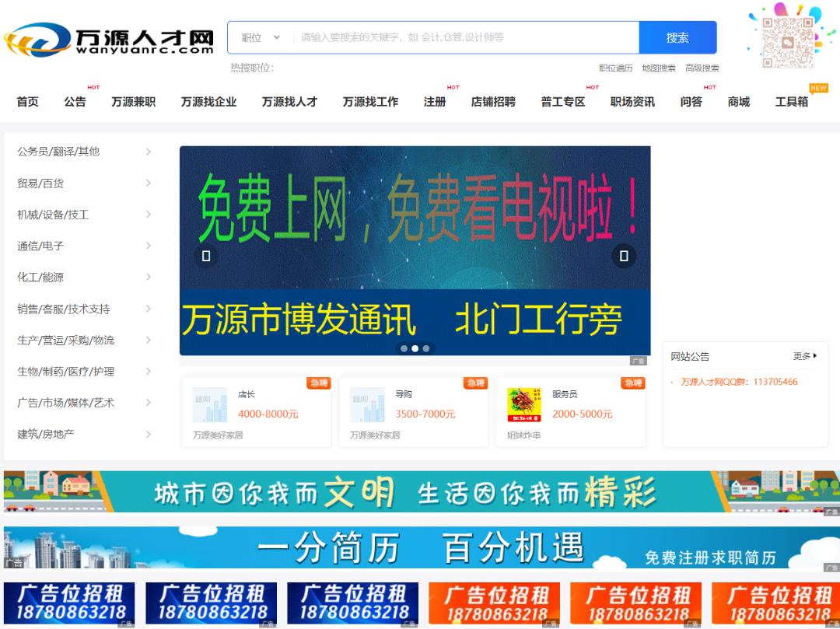Open the 导购 job company thumbnail

[367, 405]
